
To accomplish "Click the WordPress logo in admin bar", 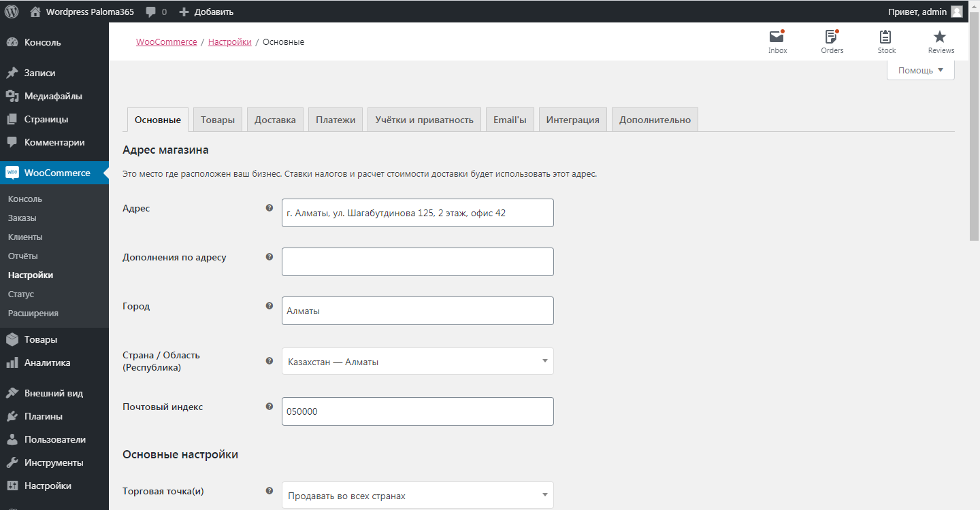I will coord(12,12).
